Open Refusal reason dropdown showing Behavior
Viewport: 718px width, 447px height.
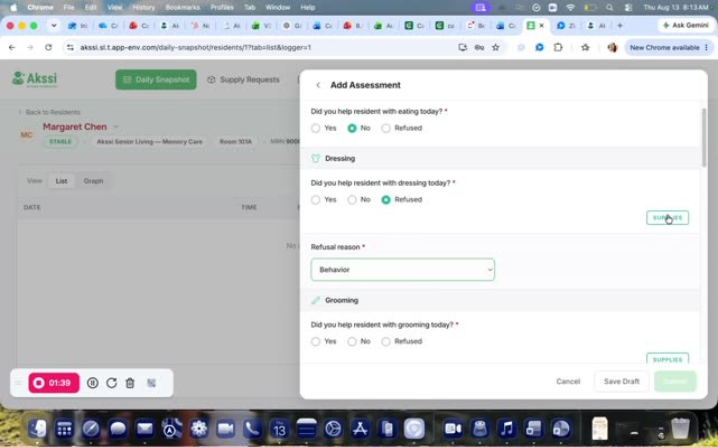403,270
